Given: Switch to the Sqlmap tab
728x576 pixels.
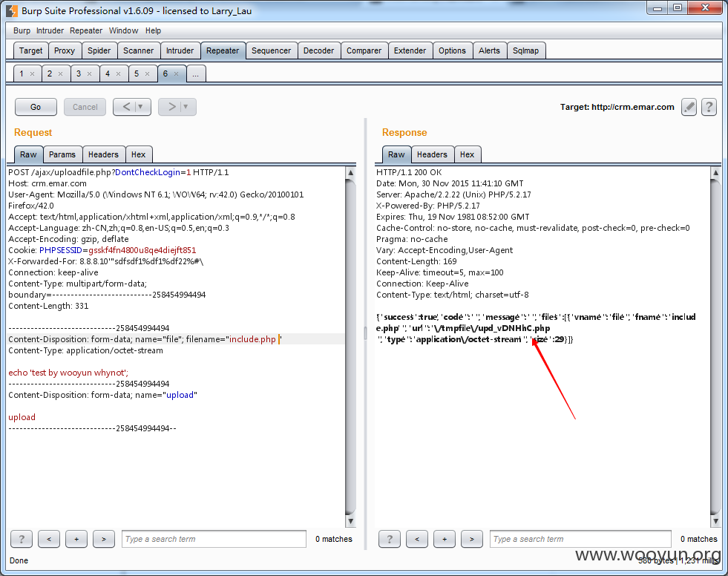Looking at the screenshot, I should 525,50.
